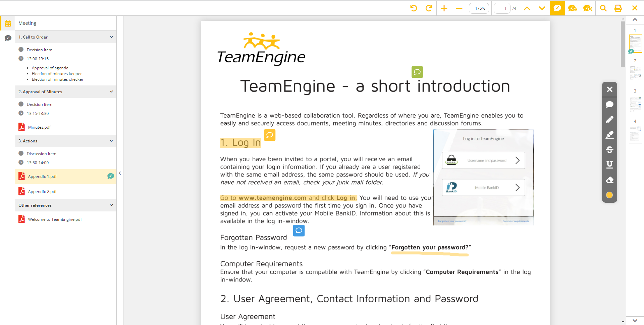Click the Username and password login option
Image resolution: width=644 pixels, height=325 pixels.
[x=483, y=160]
